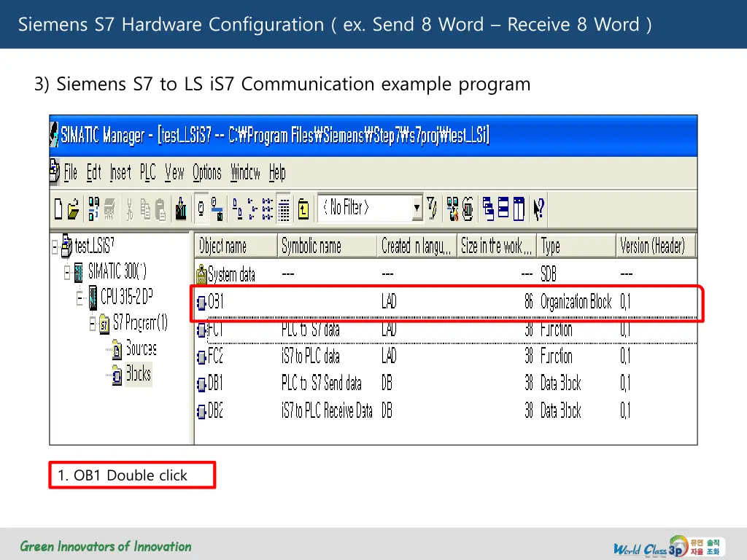Open the File menu
Image resolution: width=747 pixels, height=560 pixels.
[x=71, y=172]
